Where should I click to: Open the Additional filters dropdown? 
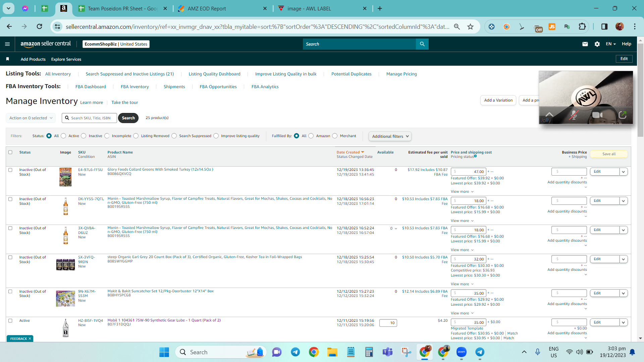[x=390, y=136]
